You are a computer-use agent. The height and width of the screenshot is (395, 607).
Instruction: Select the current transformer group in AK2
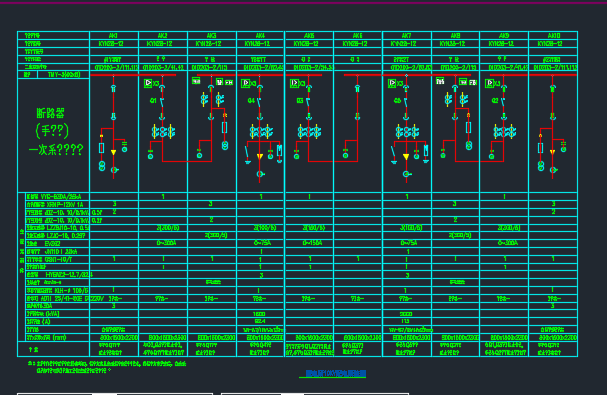tap(163, 132)
